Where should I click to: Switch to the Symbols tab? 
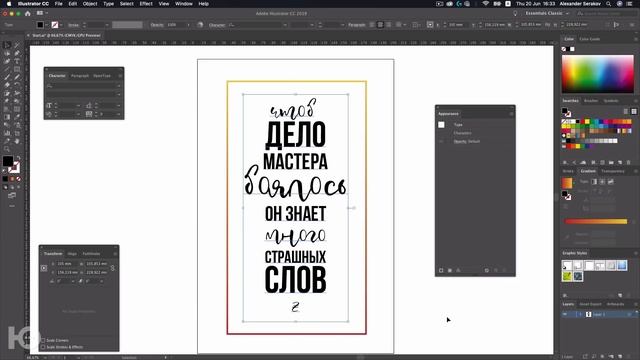click(611, 101)
